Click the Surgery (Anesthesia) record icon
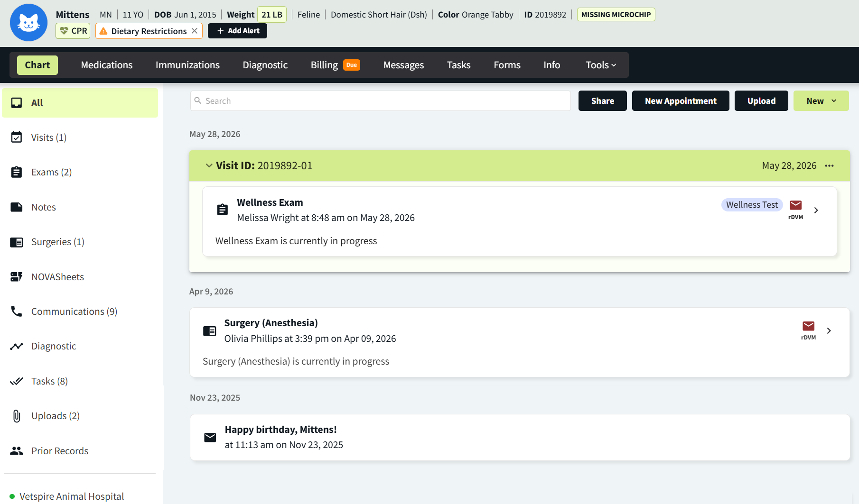The height and width of the screenshot is (504, 859). 210,331
